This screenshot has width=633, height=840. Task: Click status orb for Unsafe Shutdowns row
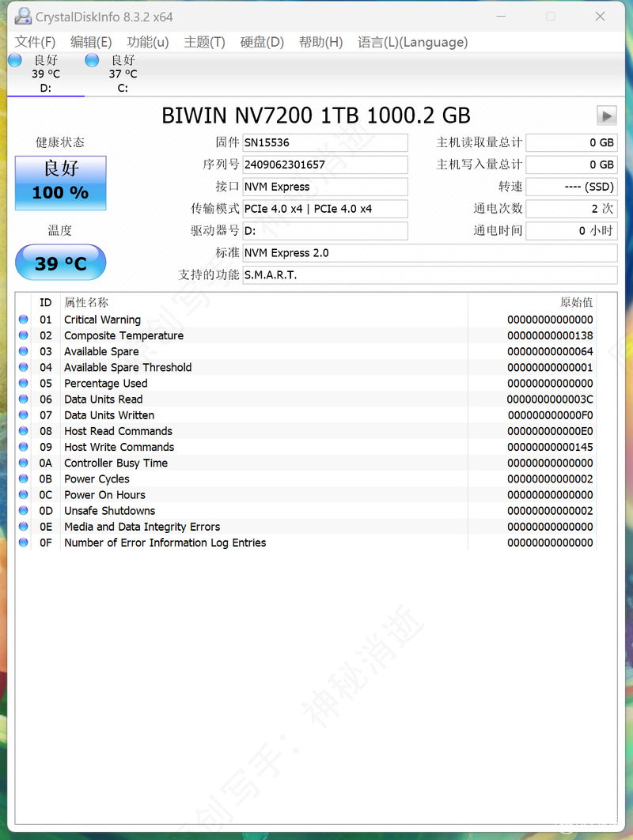coord(23,510)
